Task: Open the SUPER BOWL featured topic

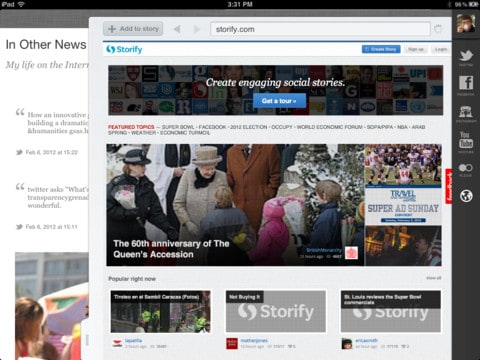Action: coord(178,127)
